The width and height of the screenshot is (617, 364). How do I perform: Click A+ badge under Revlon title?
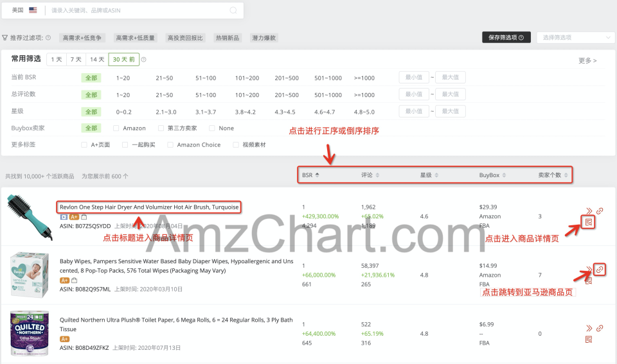(74, 216)
